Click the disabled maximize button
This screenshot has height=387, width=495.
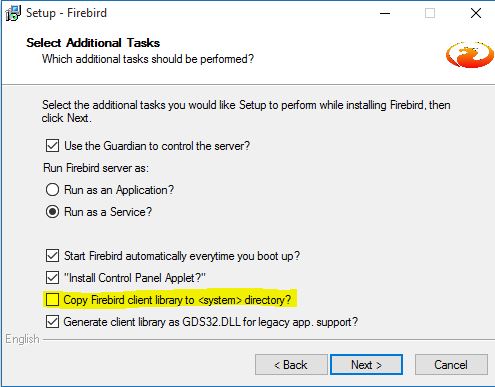[430, 13]
